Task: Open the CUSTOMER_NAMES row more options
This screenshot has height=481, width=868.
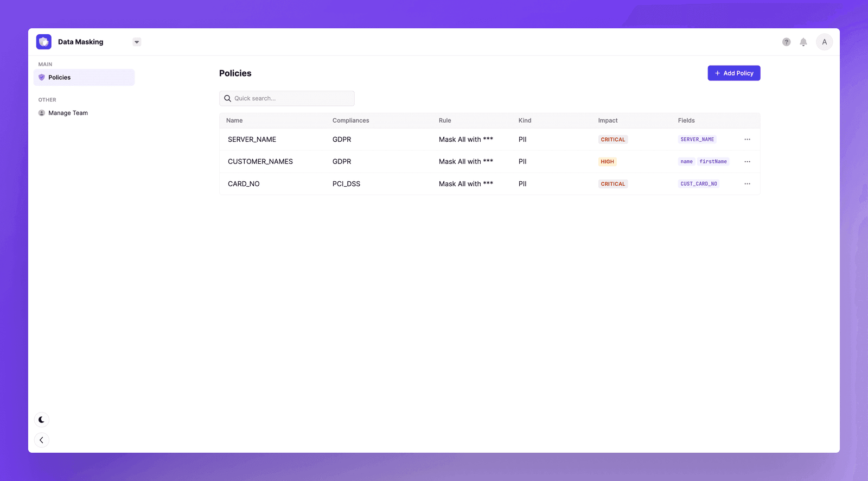Action: click(747, 162)
